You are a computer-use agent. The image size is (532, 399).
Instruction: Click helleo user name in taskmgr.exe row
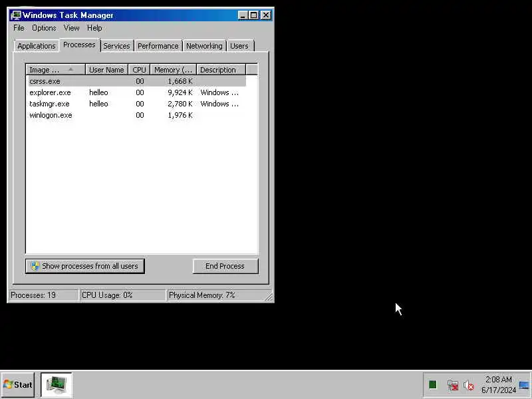click(98, 104)
